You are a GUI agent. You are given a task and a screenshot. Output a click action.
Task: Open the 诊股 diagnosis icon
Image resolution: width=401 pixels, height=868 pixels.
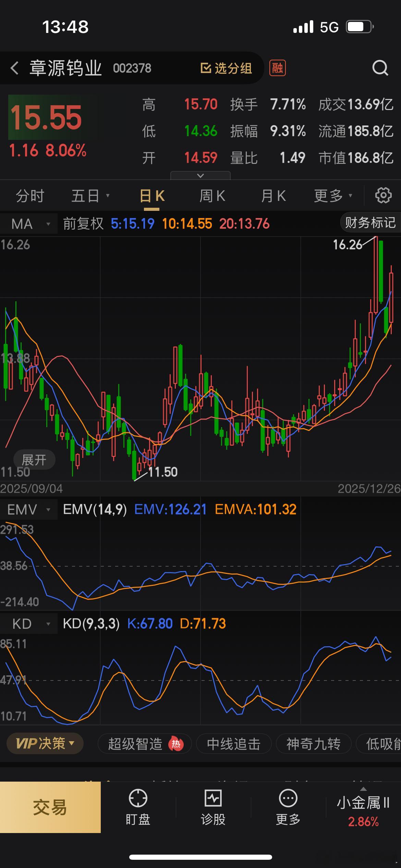click(x=213, y=798)
